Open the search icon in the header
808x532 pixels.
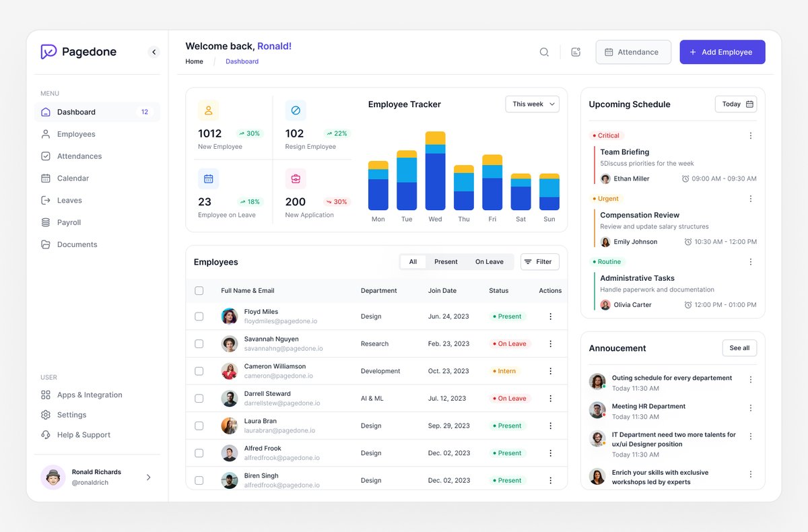click(544, 51)
